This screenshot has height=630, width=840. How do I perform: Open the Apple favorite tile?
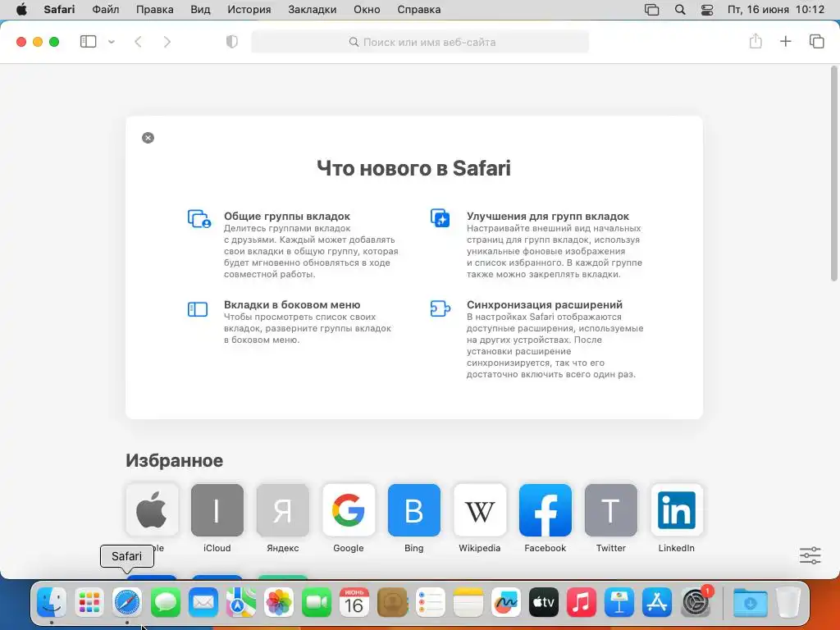point(152,510)
